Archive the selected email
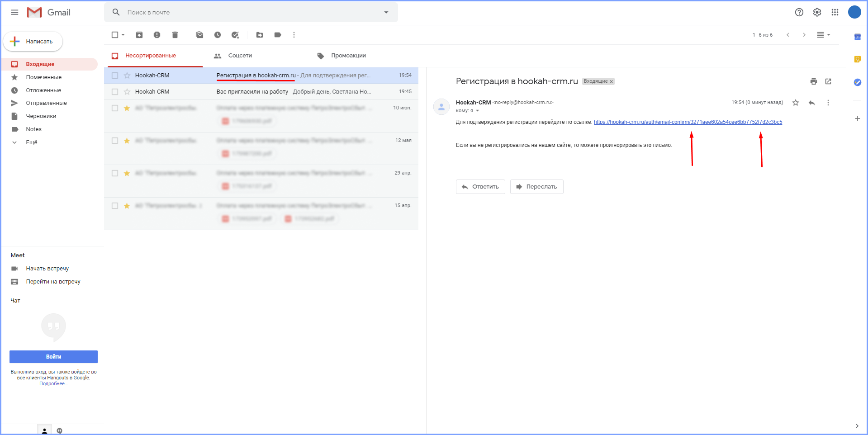 click(139, 35)
